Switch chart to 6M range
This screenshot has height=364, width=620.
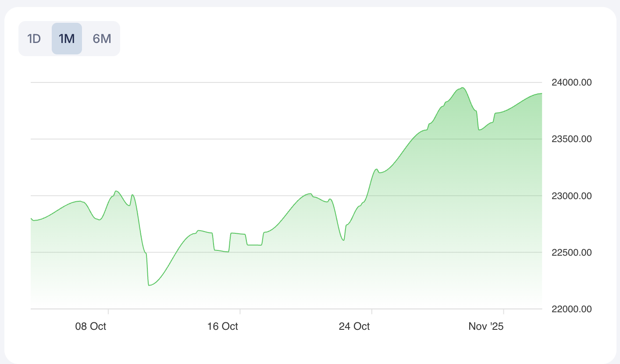(x=102, y=39)
